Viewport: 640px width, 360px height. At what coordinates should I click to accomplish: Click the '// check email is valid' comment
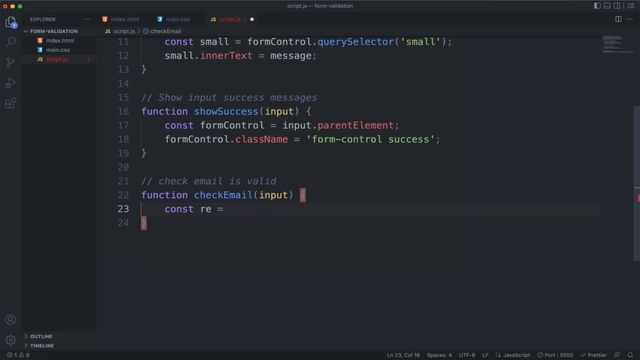(209, 181)
